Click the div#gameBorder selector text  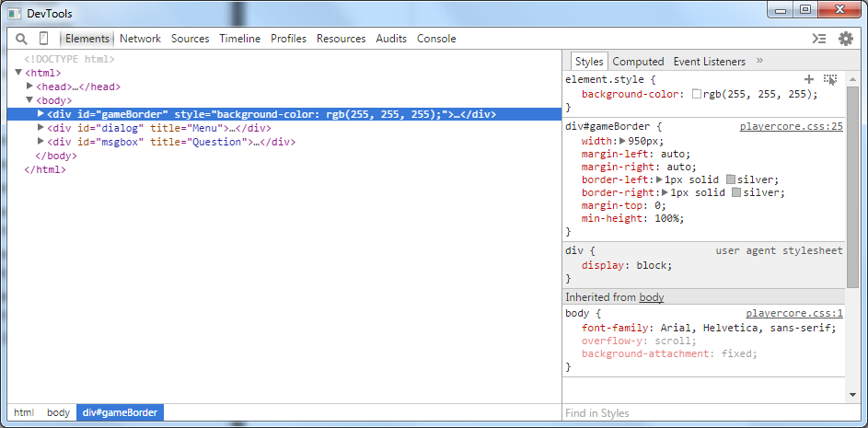608,127
